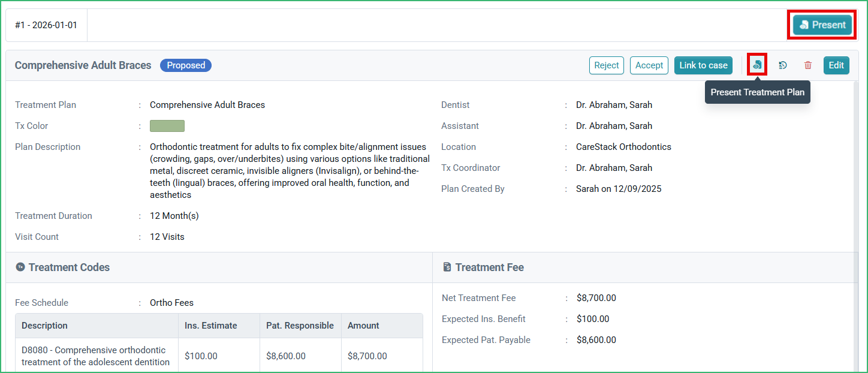Select the #1 - 2026-01-01 tab
Image resolution: width=868 pixels, height=373 pixels.
coord(46,25)
